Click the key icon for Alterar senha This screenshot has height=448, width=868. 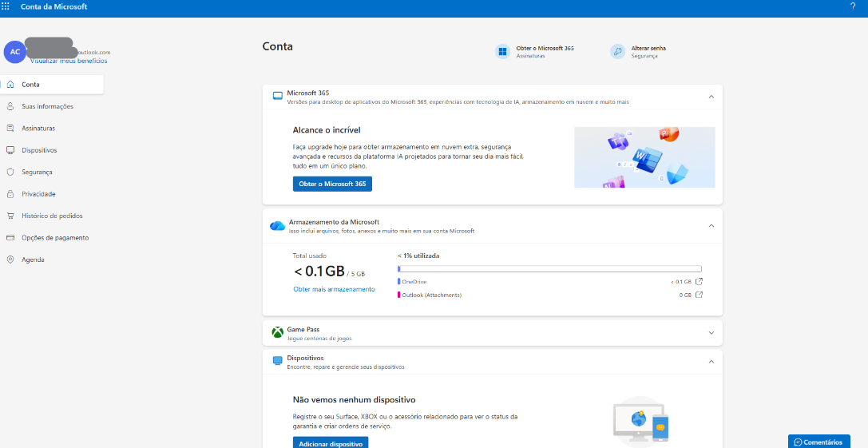tap(618, 51)
